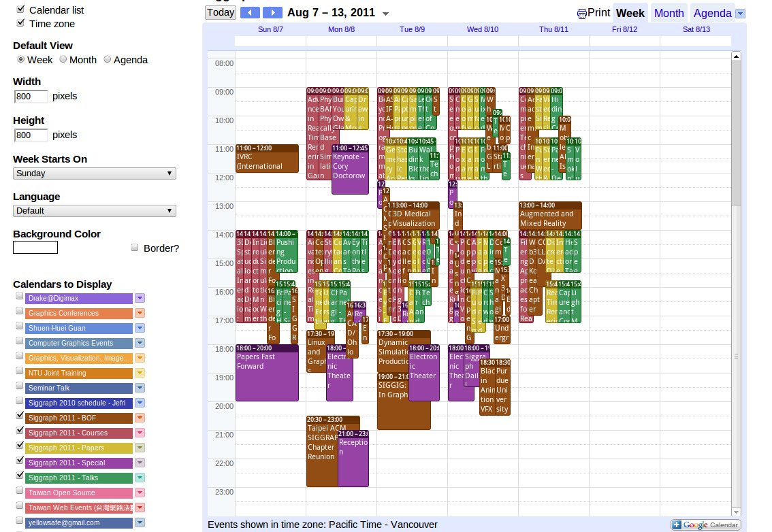Select the Month default view radio button
772x532 pixels.
click(x=63, y=59)
